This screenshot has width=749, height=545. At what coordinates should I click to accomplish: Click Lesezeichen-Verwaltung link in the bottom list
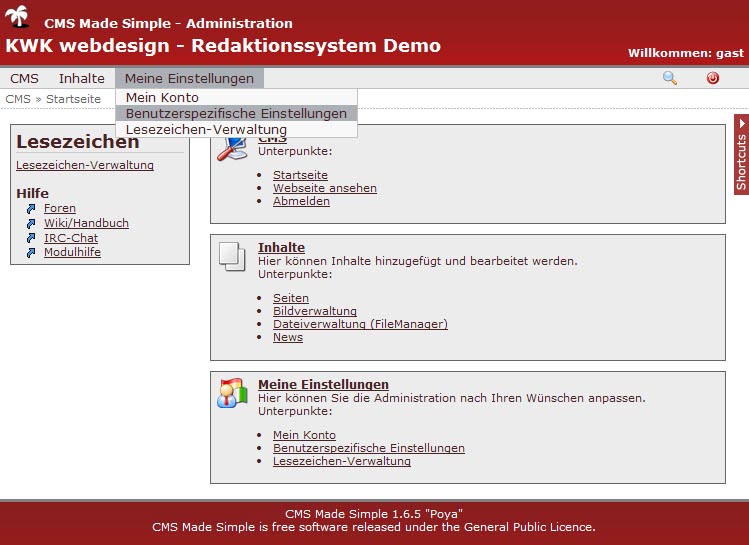342,461
